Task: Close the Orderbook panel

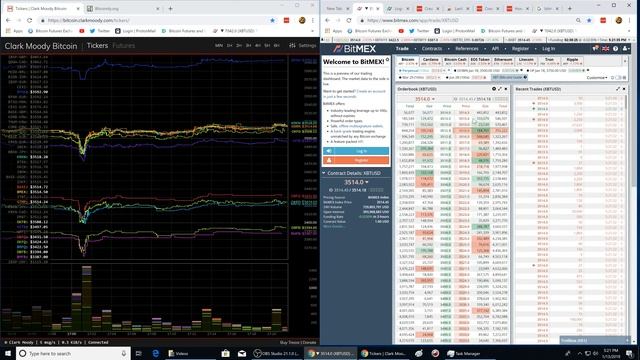Action: coord(506,89)
